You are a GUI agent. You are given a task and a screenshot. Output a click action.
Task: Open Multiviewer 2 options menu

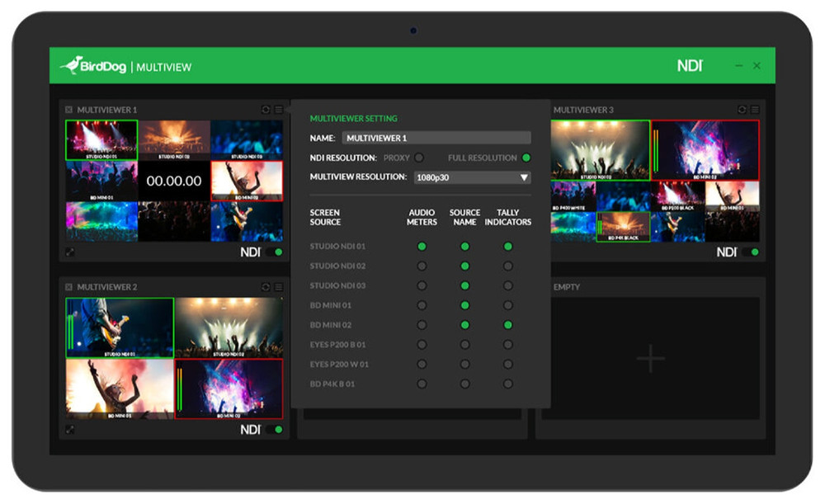pos(279,286)
